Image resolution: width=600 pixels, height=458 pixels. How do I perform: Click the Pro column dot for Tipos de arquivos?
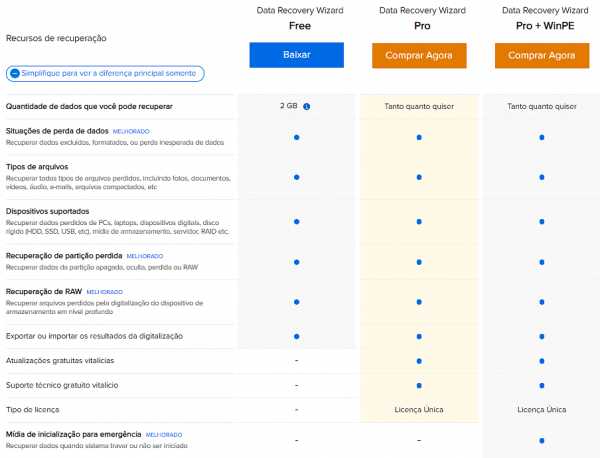pyautogui.click(x=419, y=177)
